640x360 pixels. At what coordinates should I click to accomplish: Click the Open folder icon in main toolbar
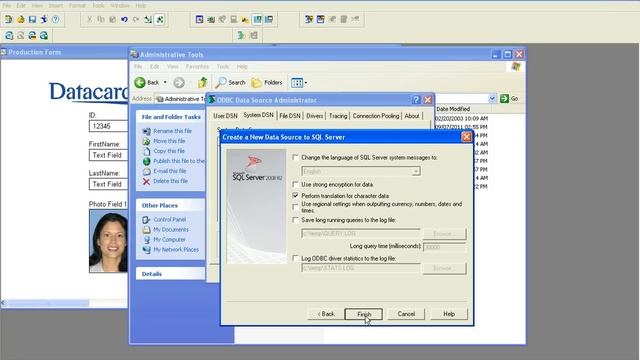point(20,19)
